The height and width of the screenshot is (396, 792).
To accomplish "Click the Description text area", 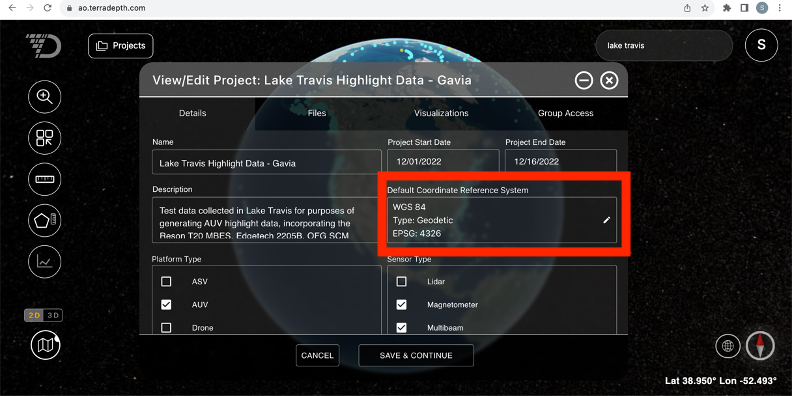I will (x=267, y=220).
